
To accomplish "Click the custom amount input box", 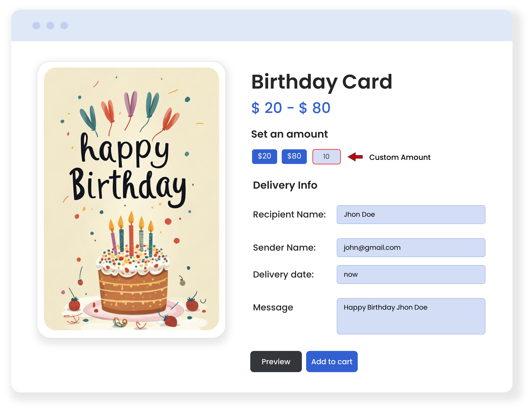I will coord(326,157).
